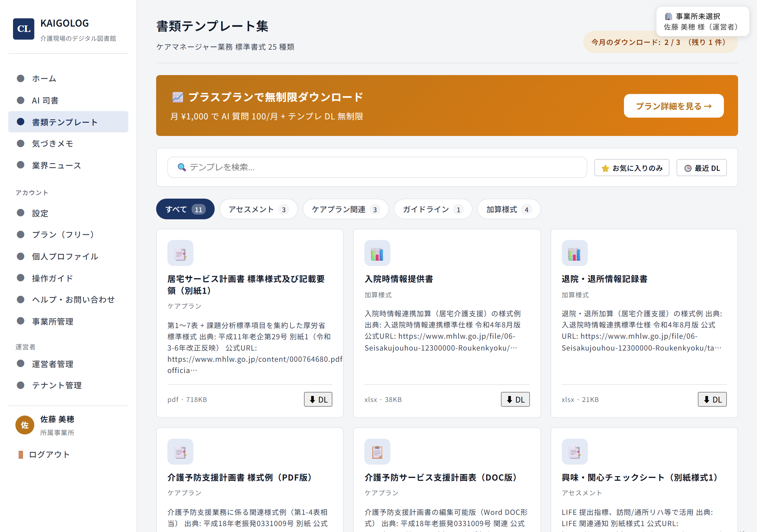Open 個人プロファイル in the sidebar
This screenshot has width=757, height=532.
(x=68, y=256)
